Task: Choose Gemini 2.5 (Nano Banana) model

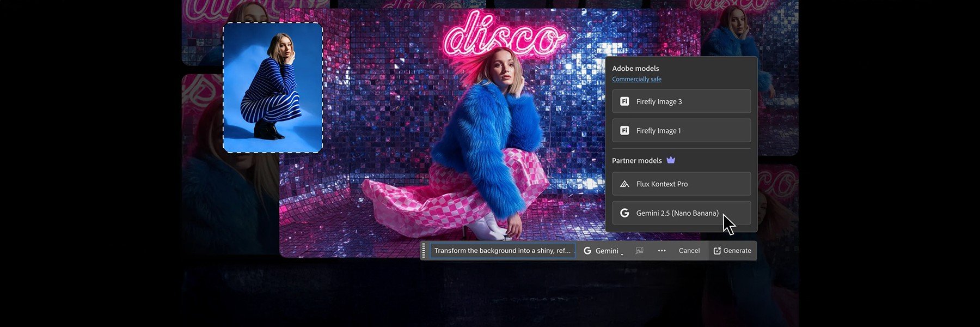Action: point(681,213)
